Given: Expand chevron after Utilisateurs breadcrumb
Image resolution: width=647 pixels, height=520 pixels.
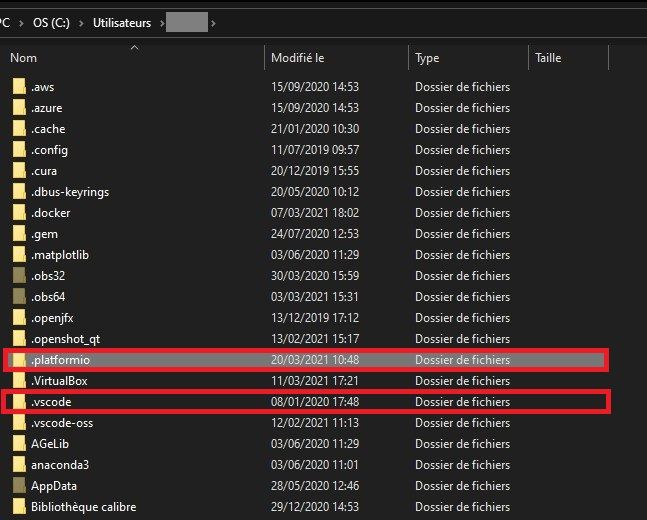Looking at the screenshot, I should pos(161,24).
